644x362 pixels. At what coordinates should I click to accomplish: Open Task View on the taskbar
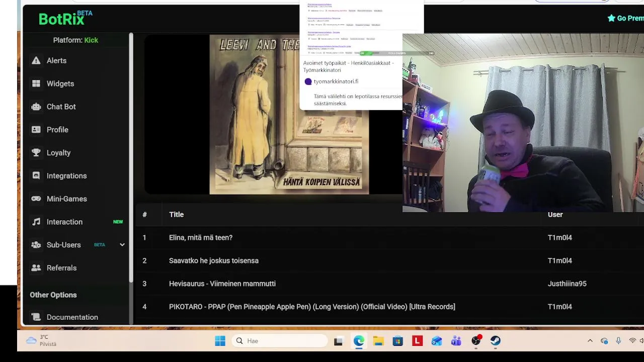[x=338, y=341]
